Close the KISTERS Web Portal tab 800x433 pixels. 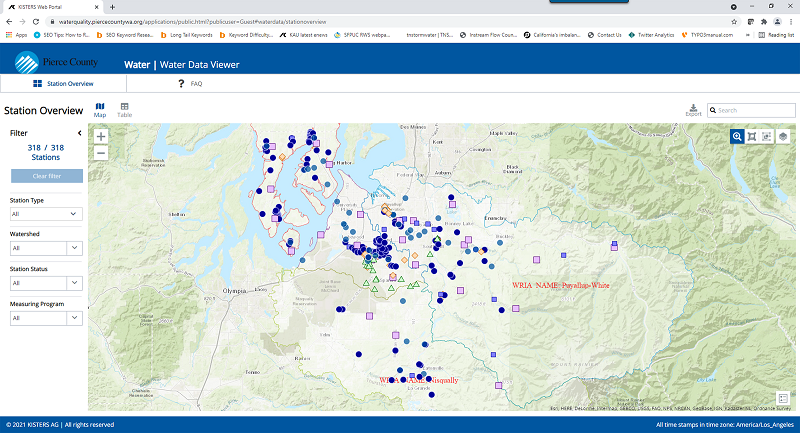point(97,7)
